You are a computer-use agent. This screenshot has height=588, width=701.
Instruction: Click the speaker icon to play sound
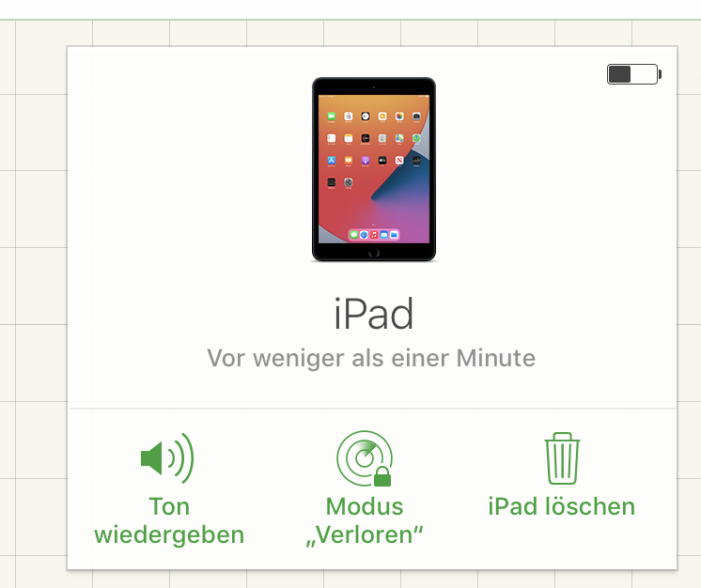point(167,458)
